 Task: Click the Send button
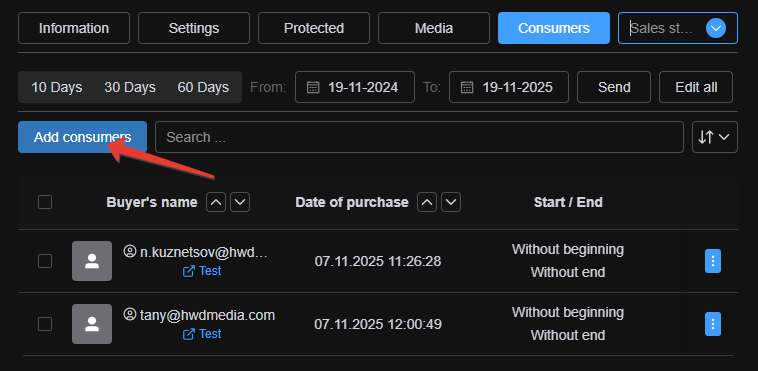coord(614,87)
